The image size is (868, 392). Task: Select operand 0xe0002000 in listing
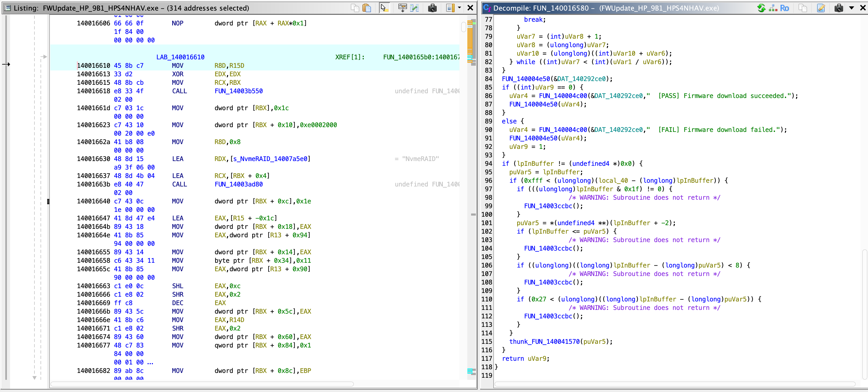pos(318,125)
